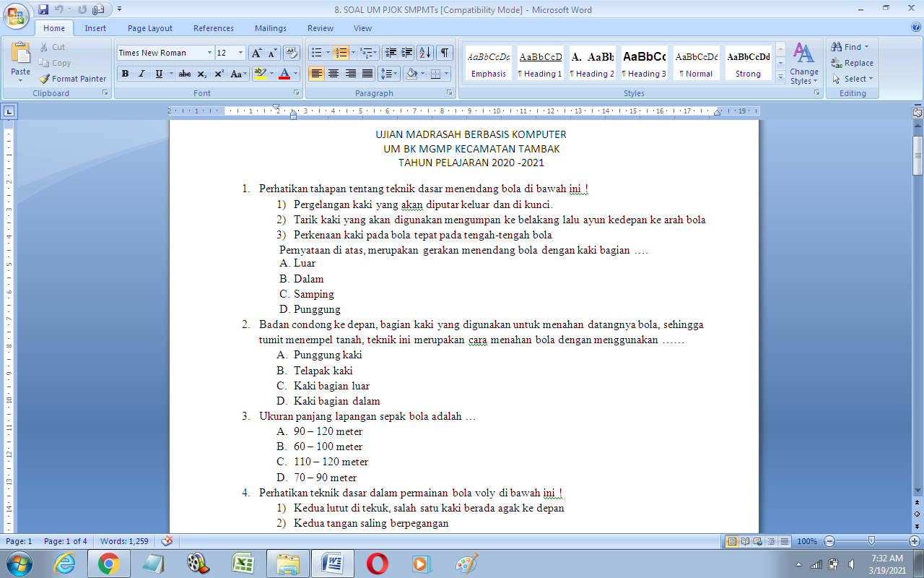Switch to the View tab

[363, 28]
